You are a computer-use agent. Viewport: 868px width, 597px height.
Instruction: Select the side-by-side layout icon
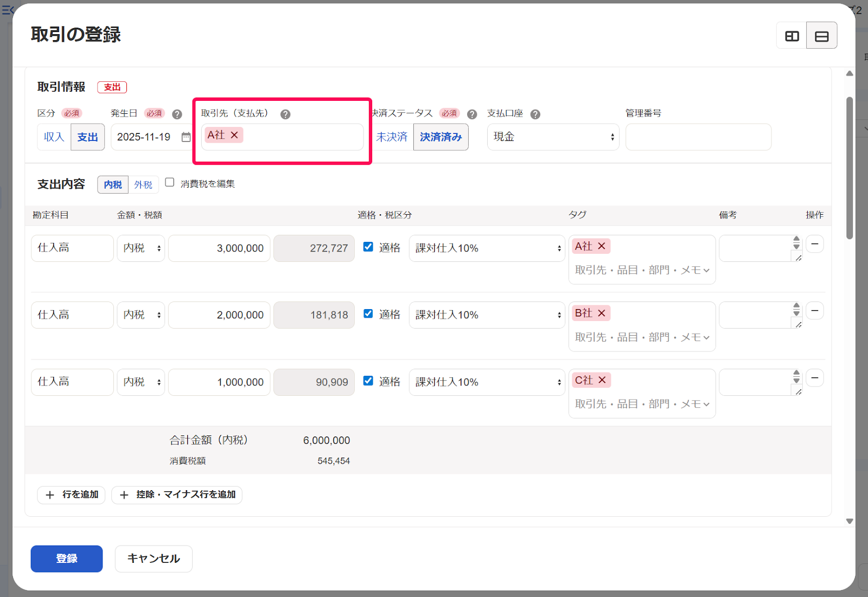(792, 35)
